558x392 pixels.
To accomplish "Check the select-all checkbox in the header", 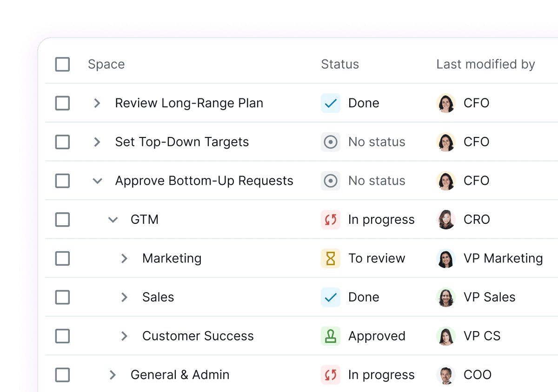I will 62,64.
